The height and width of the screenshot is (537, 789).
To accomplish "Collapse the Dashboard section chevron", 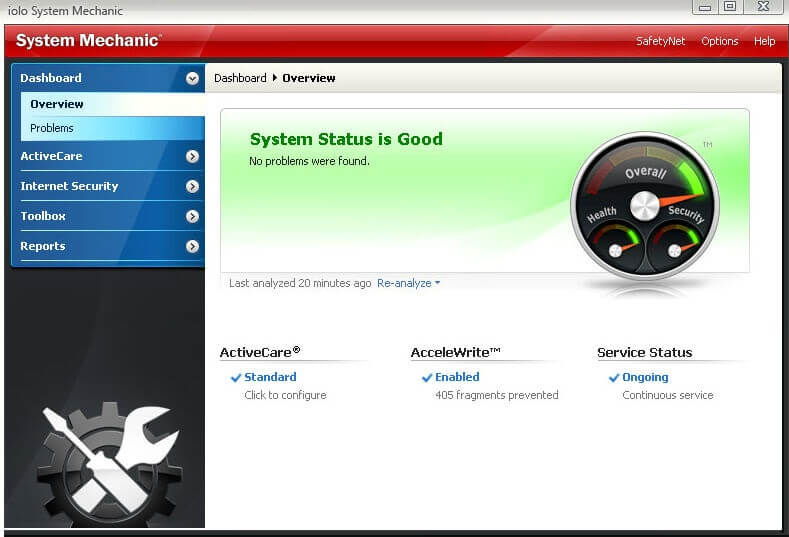I will tap(192, 78).
